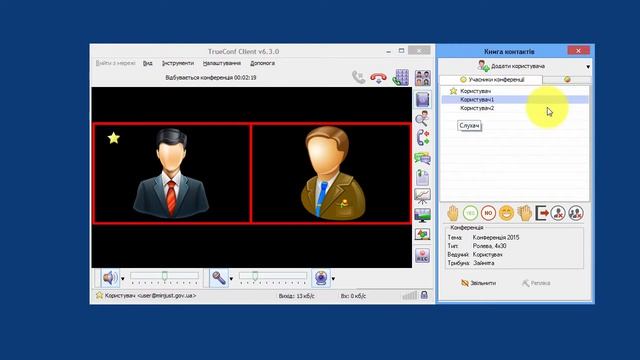The image size is (640, 360).
Task: Toggle the webcam button
Action: coord(321,278)
